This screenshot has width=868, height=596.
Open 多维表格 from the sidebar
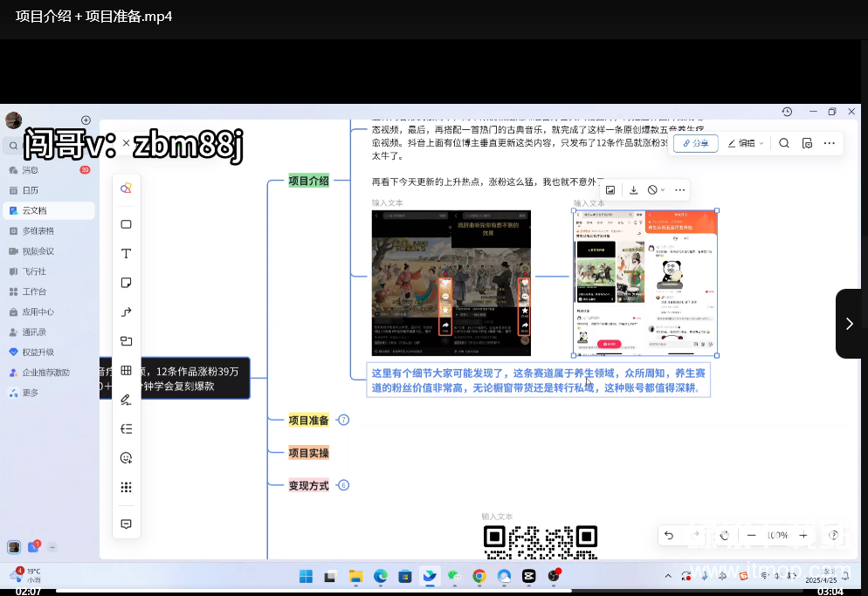pyautogui.click(x=38, y=230)
